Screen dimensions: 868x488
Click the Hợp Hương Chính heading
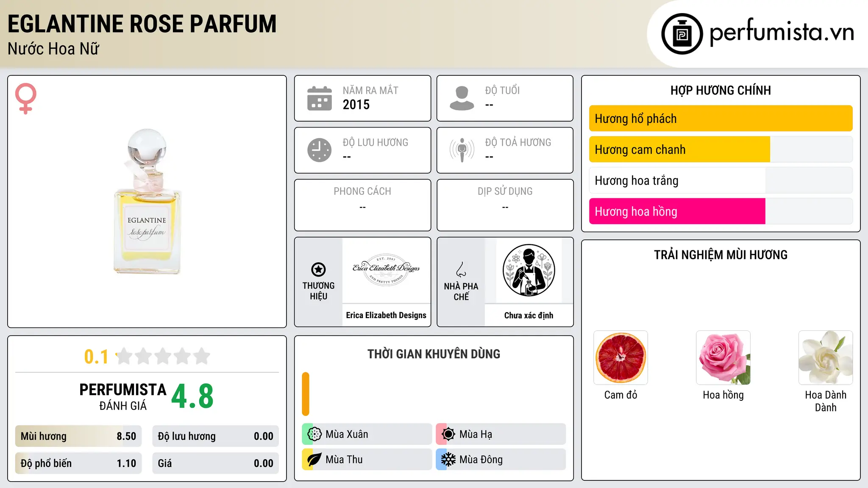click(721, 90)
